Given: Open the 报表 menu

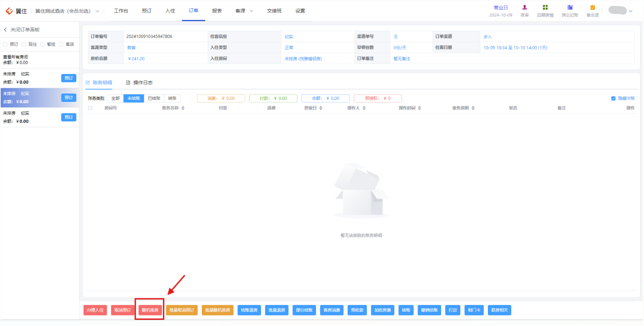Looking at the screenshot, I should pyautogui.click(x=217, y=11).
